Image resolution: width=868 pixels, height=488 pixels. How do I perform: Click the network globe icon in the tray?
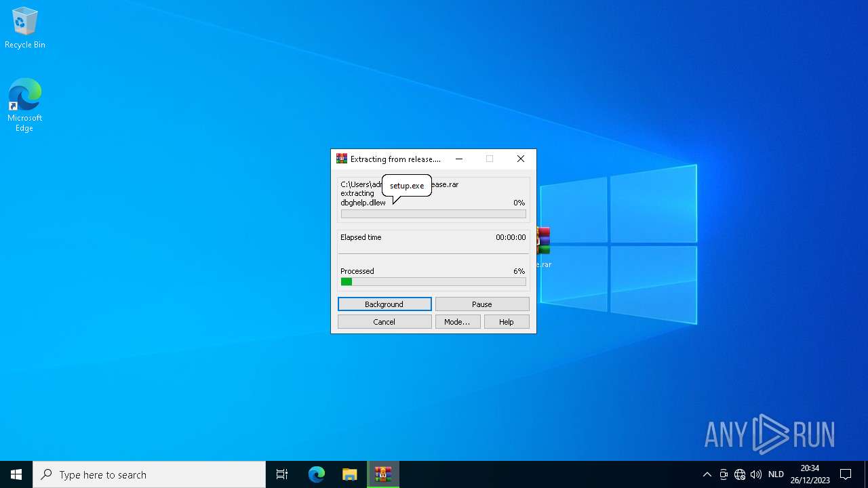(740, 474)
